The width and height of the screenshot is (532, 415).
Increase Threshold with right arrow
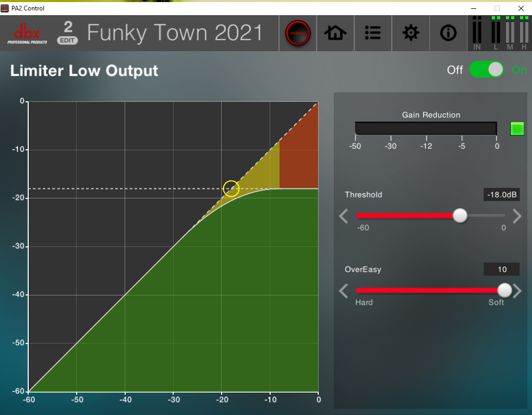pos(516,216)
